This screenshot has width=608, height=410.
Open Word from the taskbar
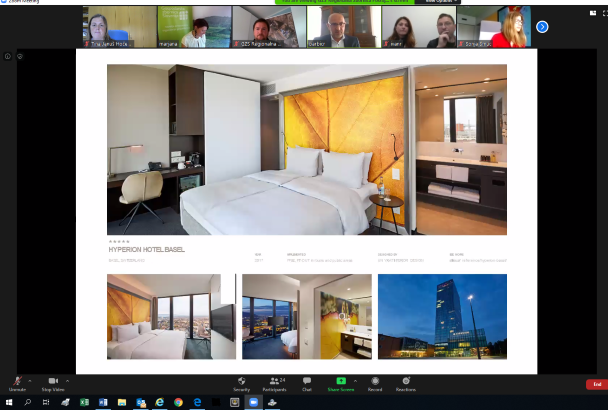pyautogui.click(x=103, y=402)
